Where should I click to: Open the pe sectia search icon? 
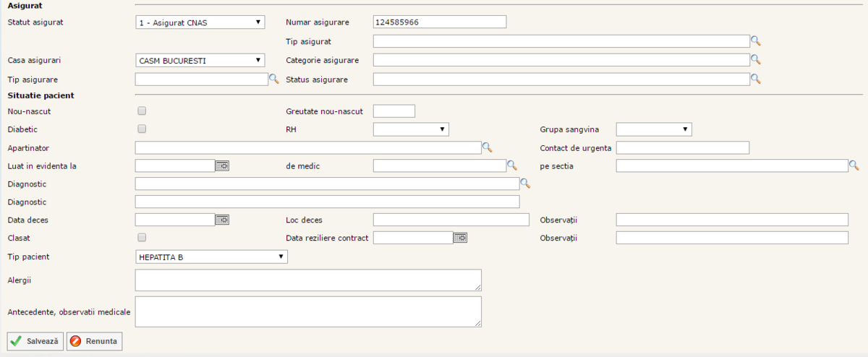[854, 165]
